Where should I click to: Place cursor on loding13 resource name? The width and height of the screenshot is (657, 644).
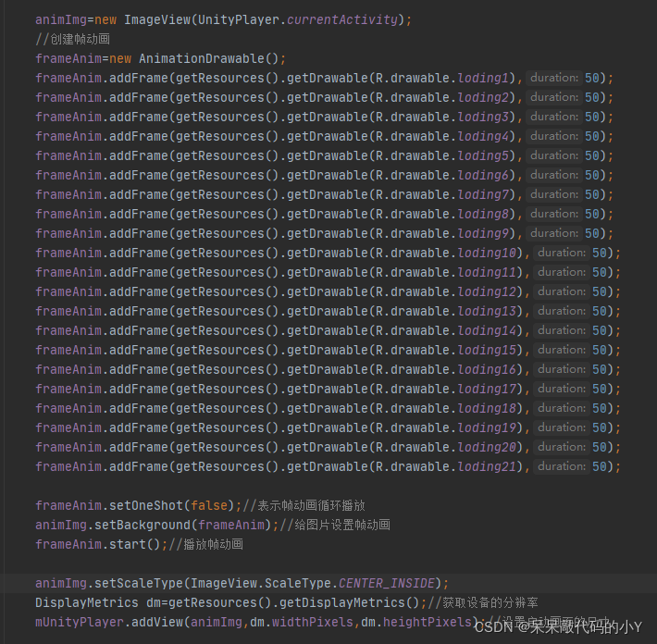tap(487, 311)
